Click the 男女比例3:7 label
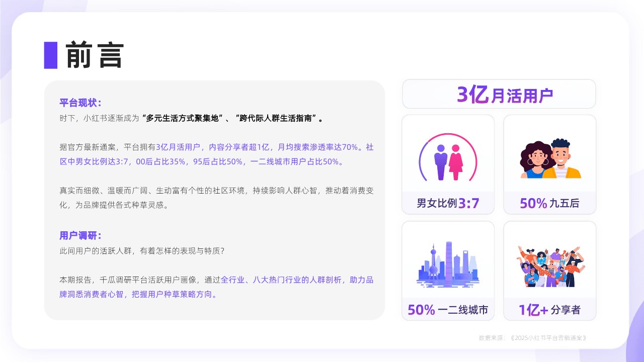The height and width of the screenshot is (362, 644). point(448,203)
